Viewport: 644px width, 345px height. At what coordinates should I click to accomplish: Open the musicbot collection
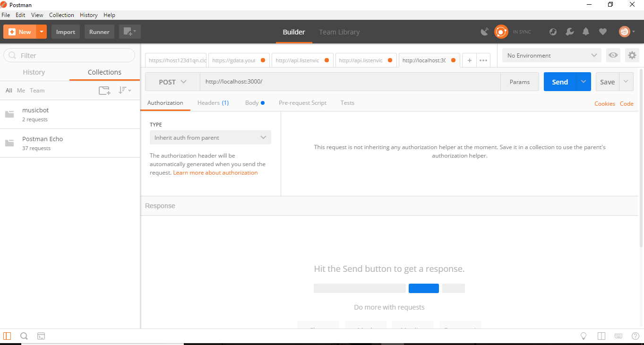tap(70, 114)
